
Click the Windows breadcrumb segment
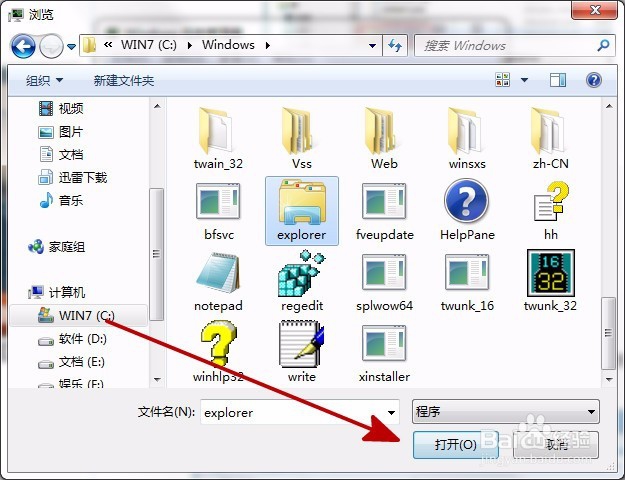(228, 45)
